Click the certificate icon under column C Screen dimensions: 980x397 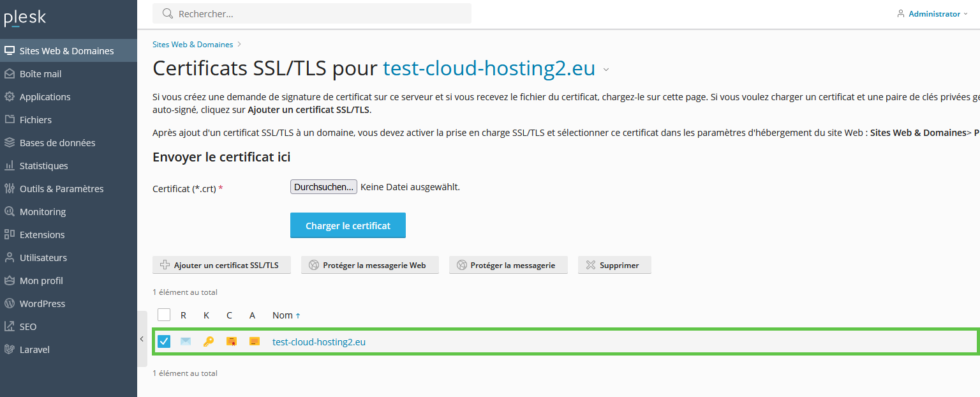pos(232,341)
